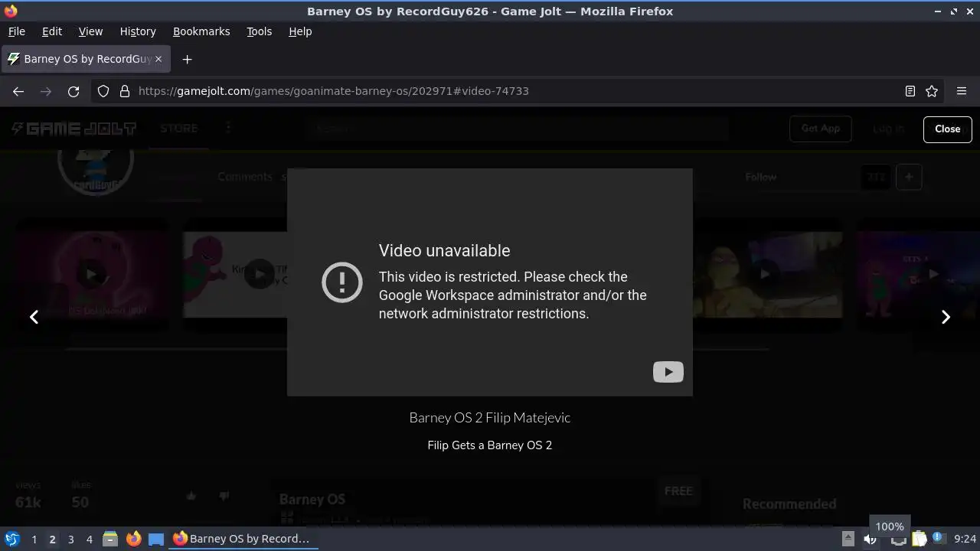Open the system start menu icon
The image size is (980, 551).
coord(12,539)
